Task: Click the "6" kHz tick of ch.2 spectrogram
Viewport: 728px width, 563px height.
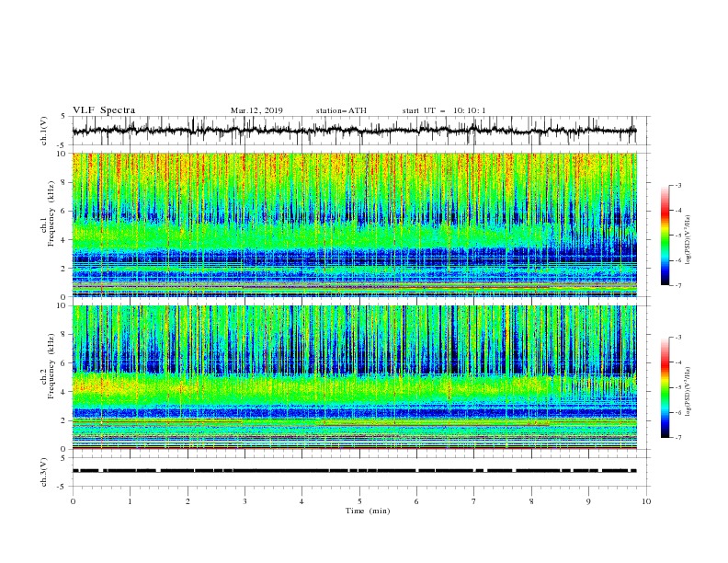Action: click(64, 362)
